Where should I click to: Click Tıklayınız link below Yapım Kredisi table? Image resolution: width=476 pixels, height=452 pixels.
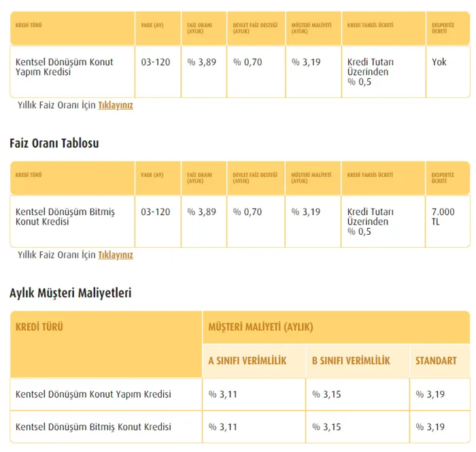coord(116,106)
